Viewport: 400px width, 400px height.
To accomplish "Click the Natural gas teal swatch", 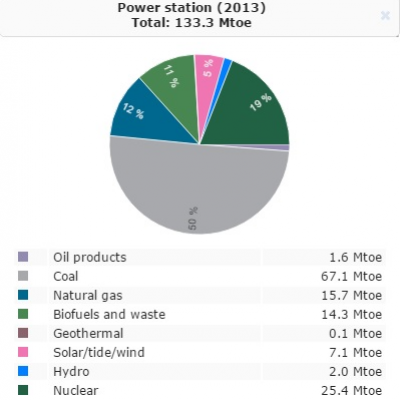I will click(x=23, y=295).
